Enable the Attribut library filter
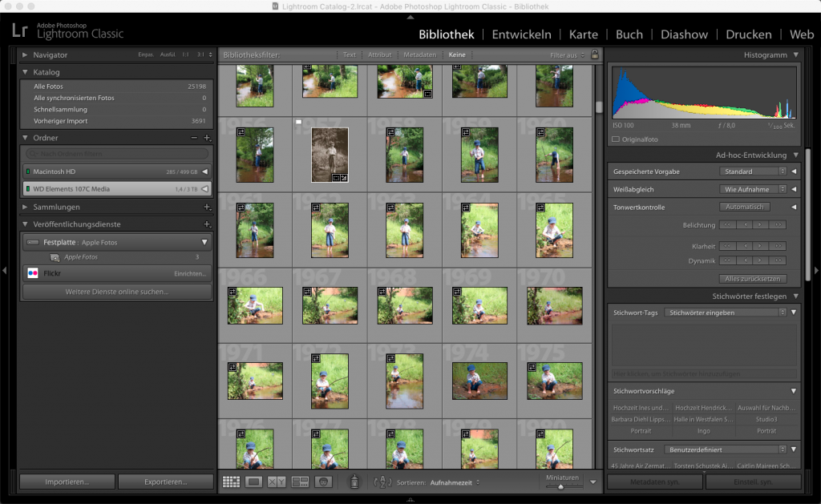Viewport: 821px width, 504px height. pyautogui.click(x=379, y=54)
